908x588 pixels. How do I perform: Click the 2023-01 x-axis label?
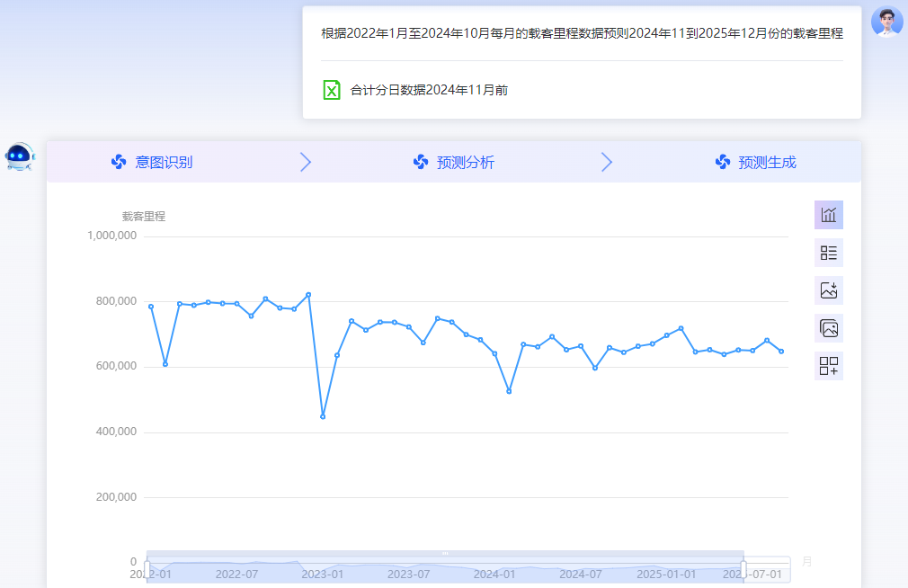pyautogui.click(x=323, y=575)
